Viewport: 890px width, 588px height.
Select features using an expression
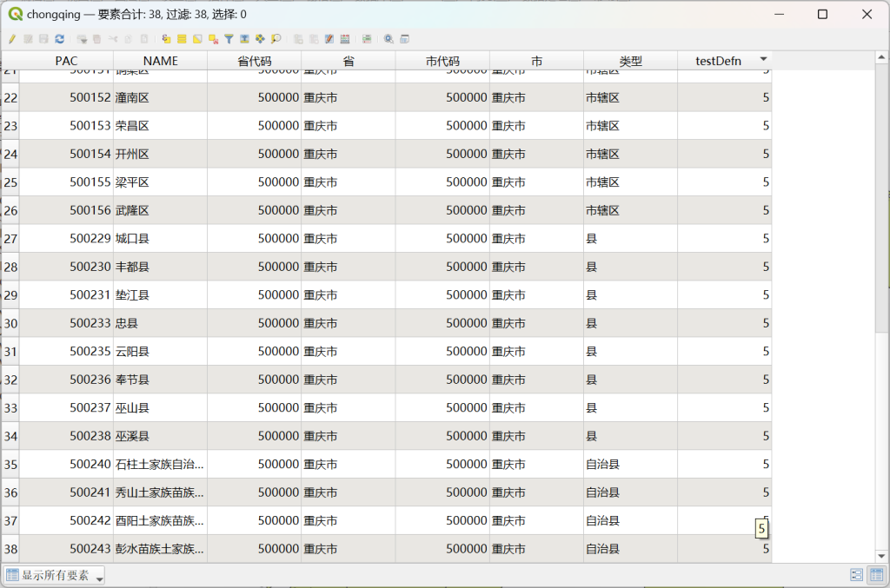pos(166,39)
